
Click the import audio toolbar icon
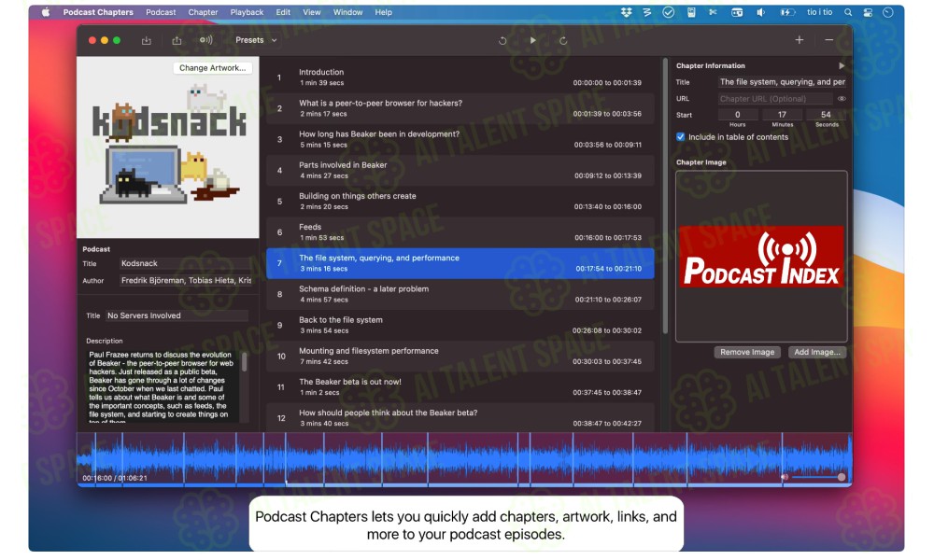tap(146, 40)
